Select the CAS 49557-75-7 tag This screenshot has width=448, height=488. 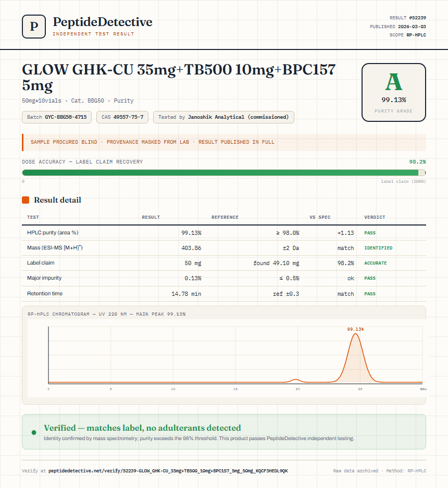pyautogui.click(x=122, y=117)
